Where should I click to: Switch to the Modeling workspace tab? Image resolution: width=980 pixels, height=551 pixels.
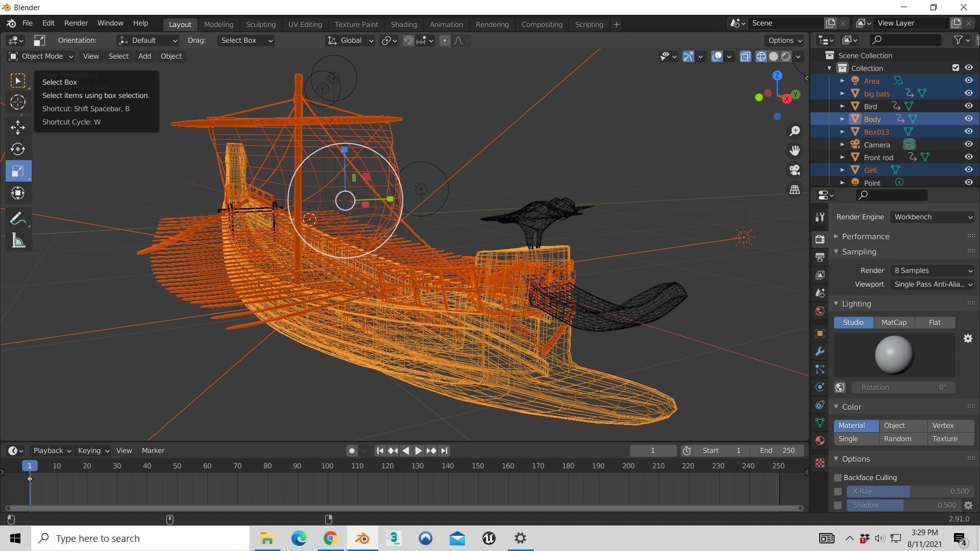coord(218,24)
